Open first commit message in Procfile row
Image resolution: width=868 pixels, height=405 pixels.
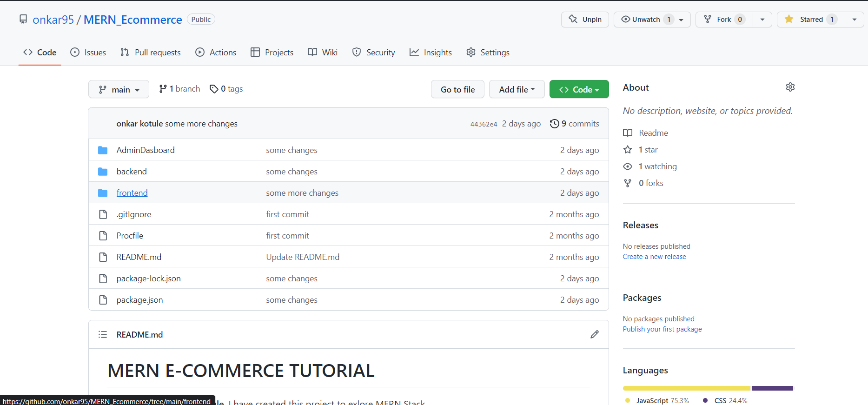[287, 236]
